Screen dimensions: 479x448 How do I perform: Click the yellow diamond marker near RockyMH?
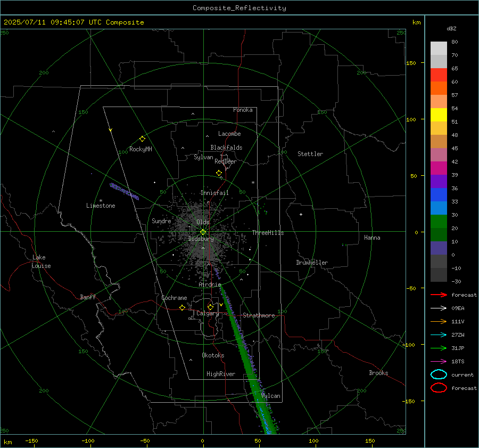point(142,139)
